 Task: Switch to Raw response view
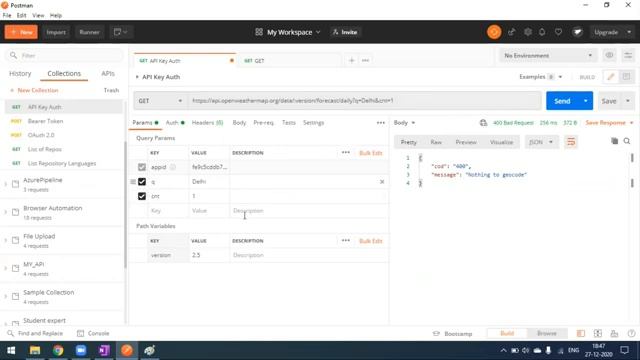coord(436,142)
